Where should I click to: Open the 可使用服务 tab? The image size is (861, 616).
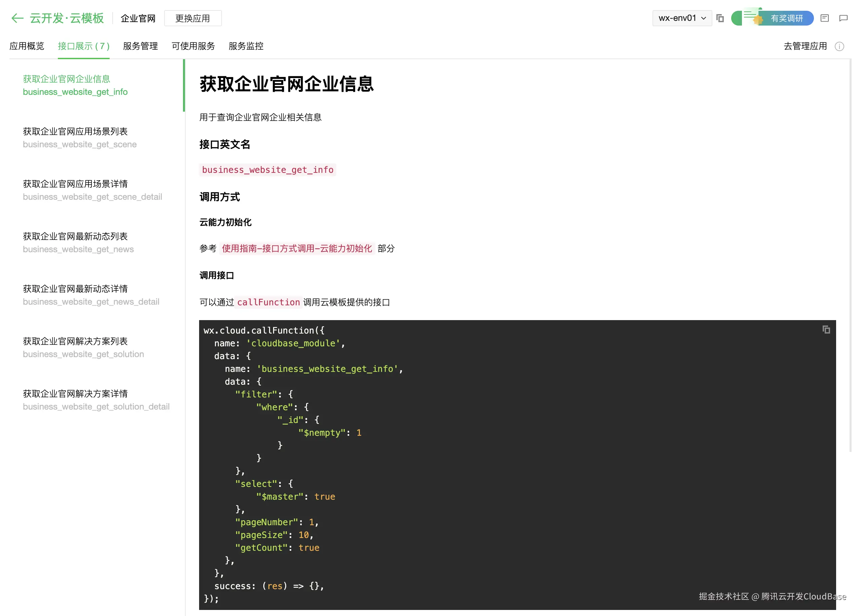tap(193, 46)
